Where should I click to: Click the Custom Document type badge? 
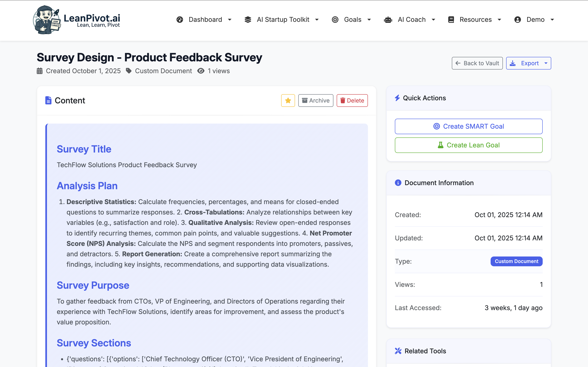pos(516,261)
